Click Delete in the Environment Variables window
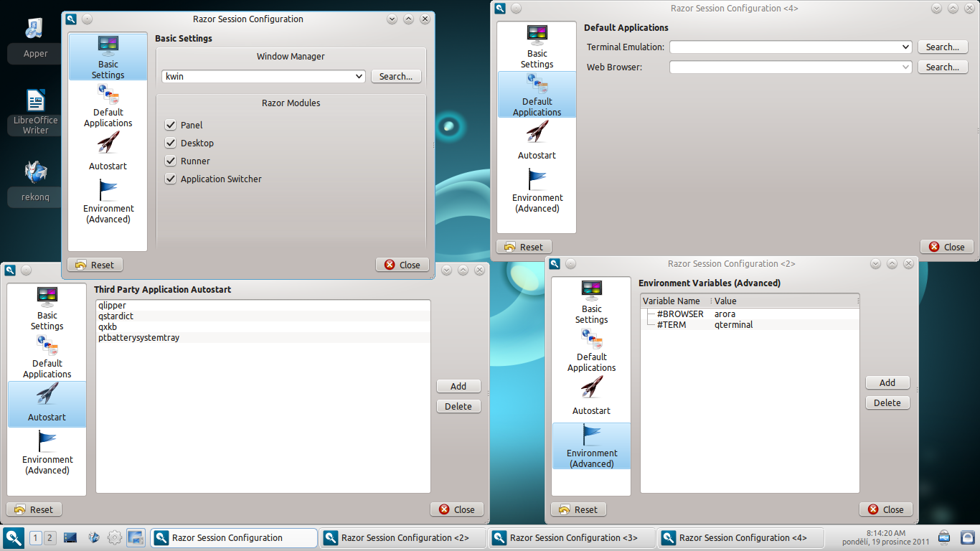The width and height of the screenshot is (980, 551). [887, 402]
